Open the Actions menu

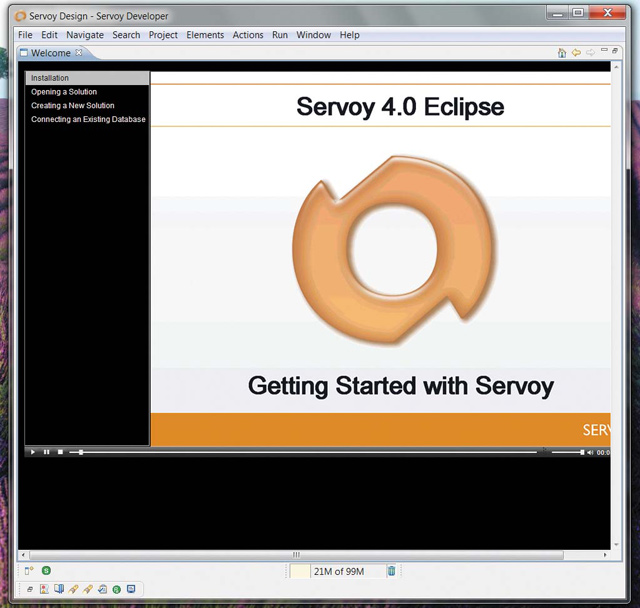[x=248, y=35]
